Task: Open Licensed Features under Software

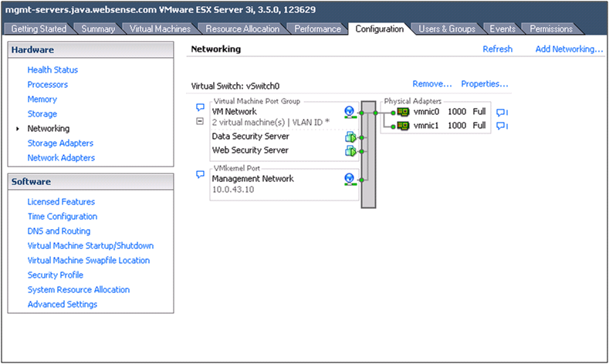Action: coord(61,202)
